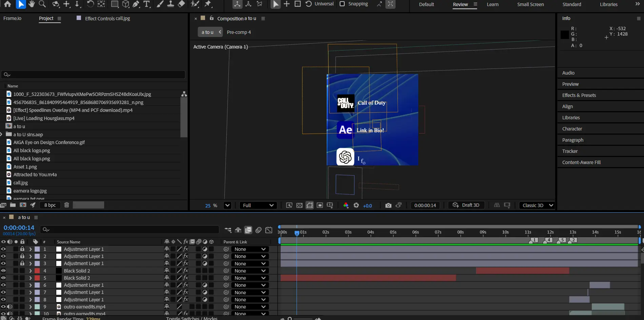Toggle the Draft 3D button
The width and height of the screenshot is (644, 320).
coord(466,205)
